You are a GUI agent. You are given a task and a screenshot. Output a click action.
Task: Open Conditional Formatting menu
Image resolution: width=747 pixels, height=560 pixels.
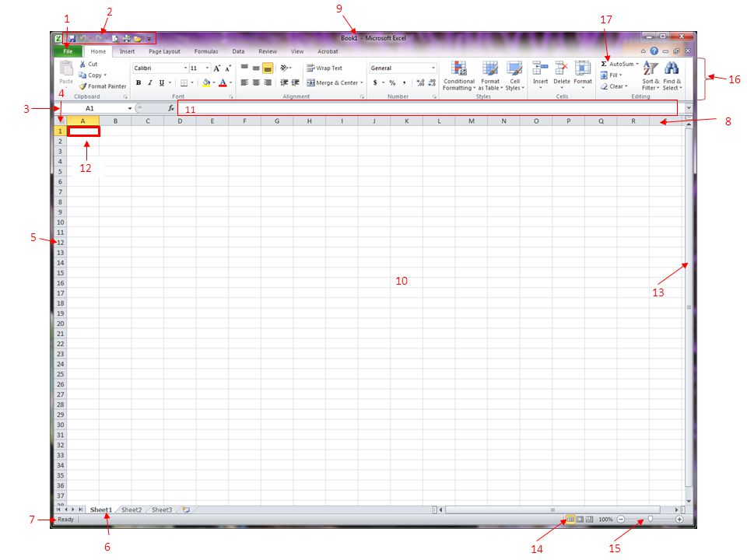coord(459,75)
